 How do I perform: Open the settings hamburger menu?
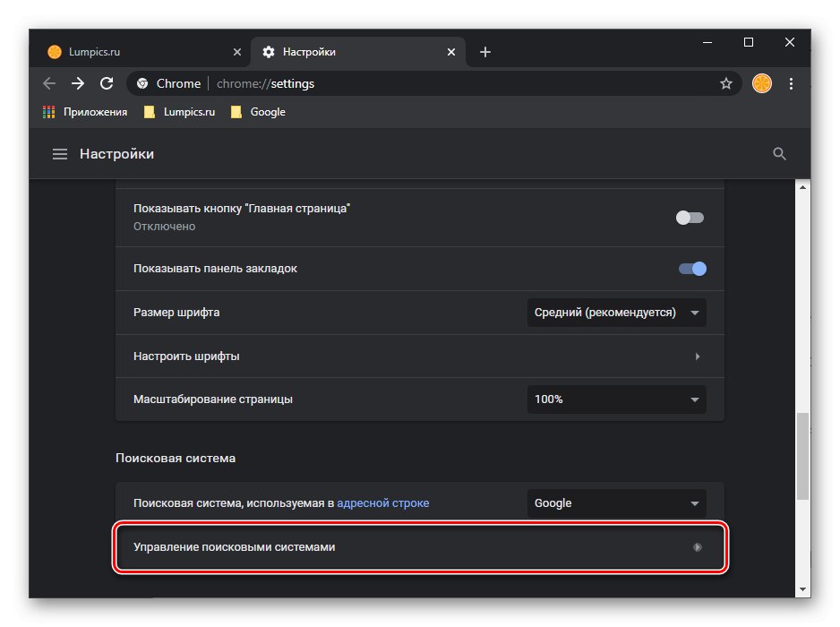point(60,153)
